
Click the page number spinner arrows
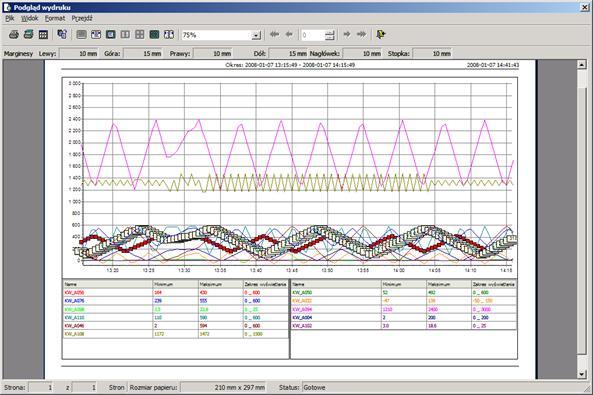pyautogui.click(x=330, y=35)
